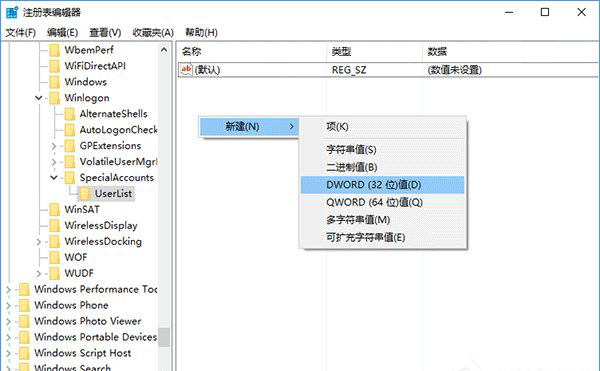The image size is (600, 371).
Task: Click the Windows Photo Viewer folder icon
Action: tap(24, 321)
